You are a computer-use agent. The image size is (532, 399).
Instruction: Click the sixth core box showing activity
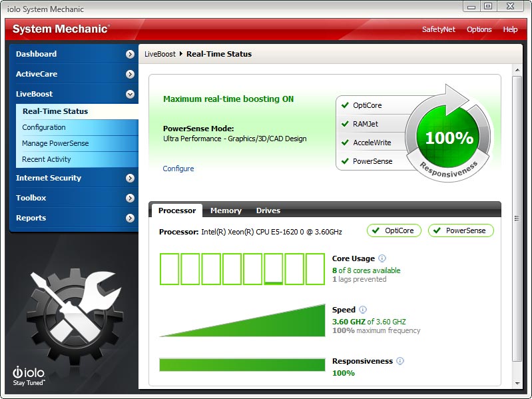pyautogui.click(x=274, y=268)
